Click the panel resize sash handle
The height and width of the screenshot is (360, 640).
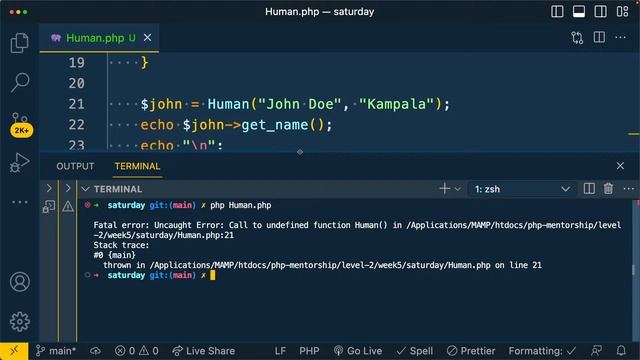click(300, 152)
